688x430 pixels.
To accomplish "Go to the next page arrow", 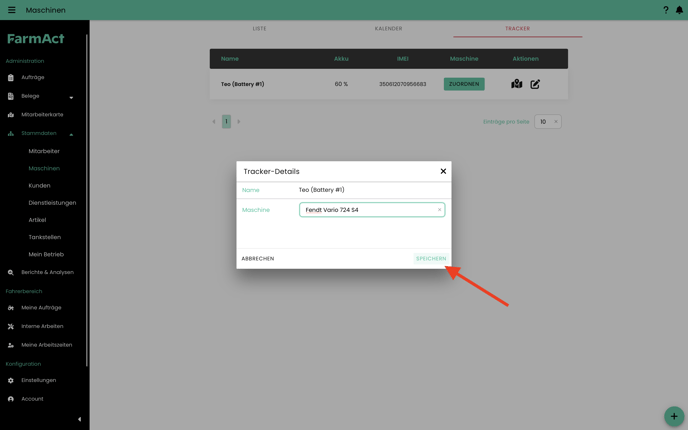I will 239,122.
